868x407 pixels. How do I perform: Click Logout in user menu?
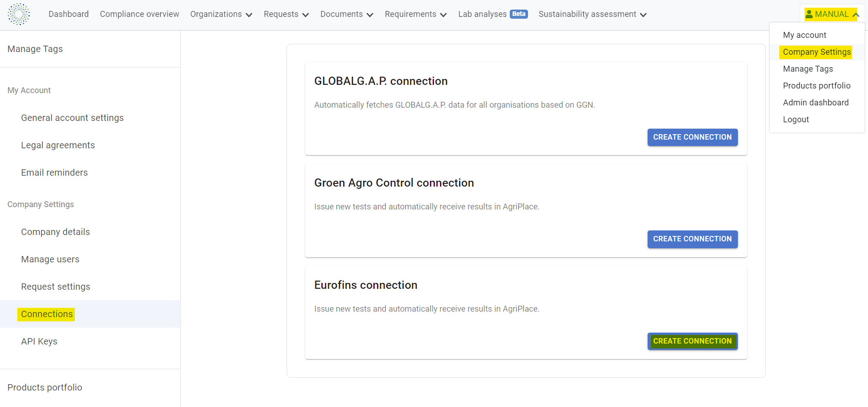pyautogui.click(x=796, y=120)
